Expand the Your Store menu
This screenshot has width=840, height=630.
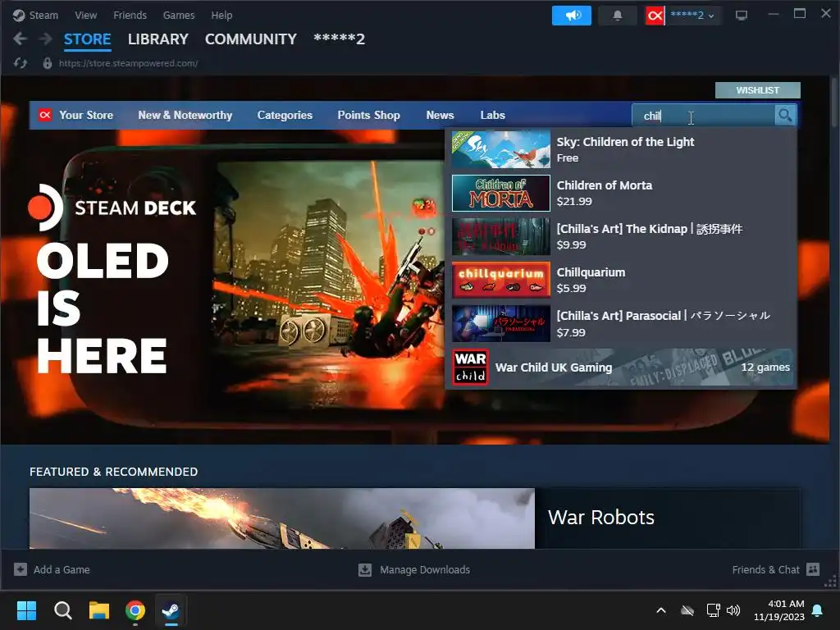point(85,115)
